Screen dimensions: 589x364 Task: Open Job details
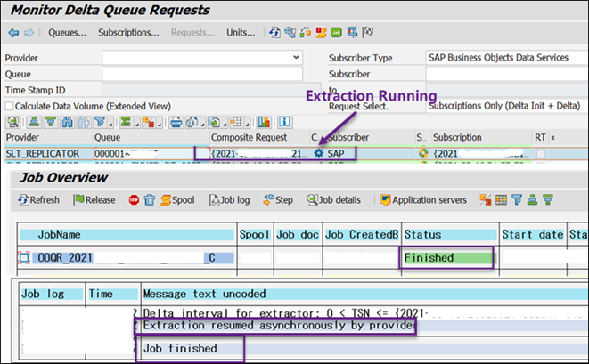pos(334,200)
